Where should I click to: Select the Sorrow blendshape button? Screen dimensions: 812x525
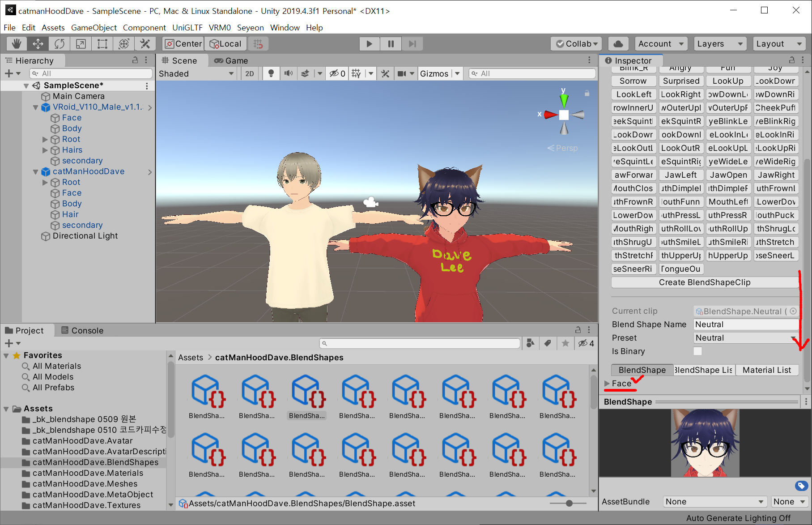633,81
